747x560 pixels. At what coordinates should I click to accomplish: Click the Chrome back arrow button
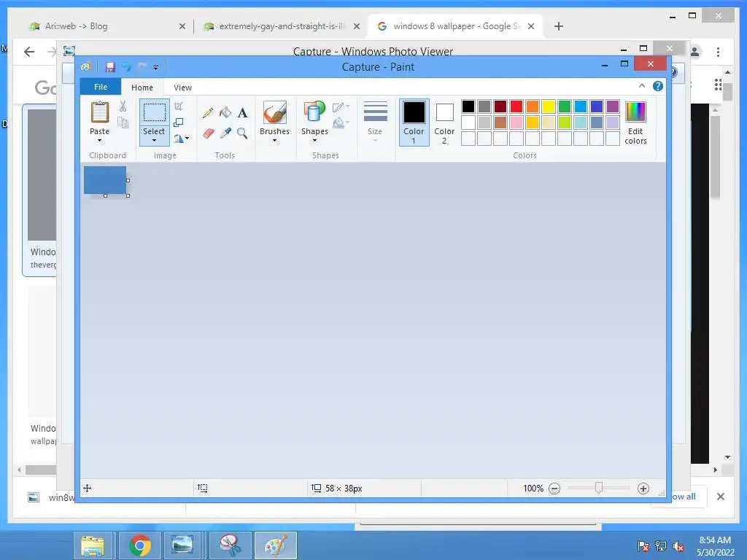[x=29, y=52]
